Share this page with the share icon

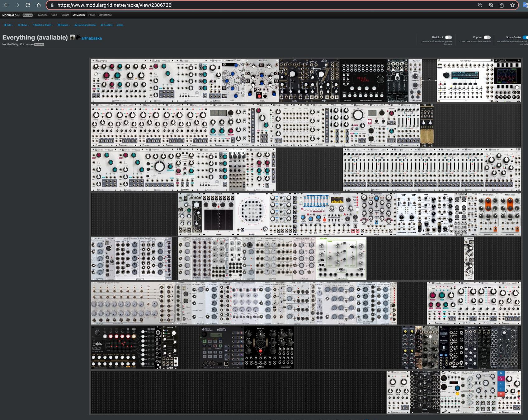[502, 5]
